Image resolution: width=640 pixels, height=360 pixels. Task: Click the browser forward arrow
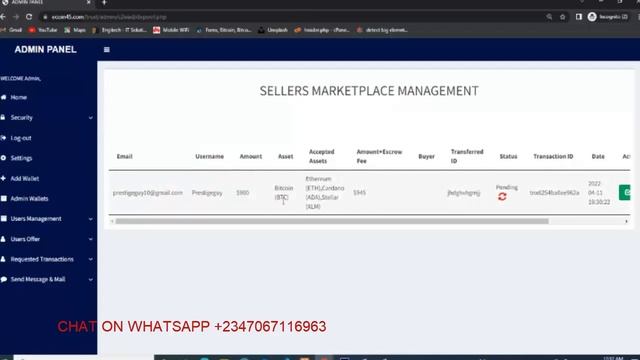16,17
